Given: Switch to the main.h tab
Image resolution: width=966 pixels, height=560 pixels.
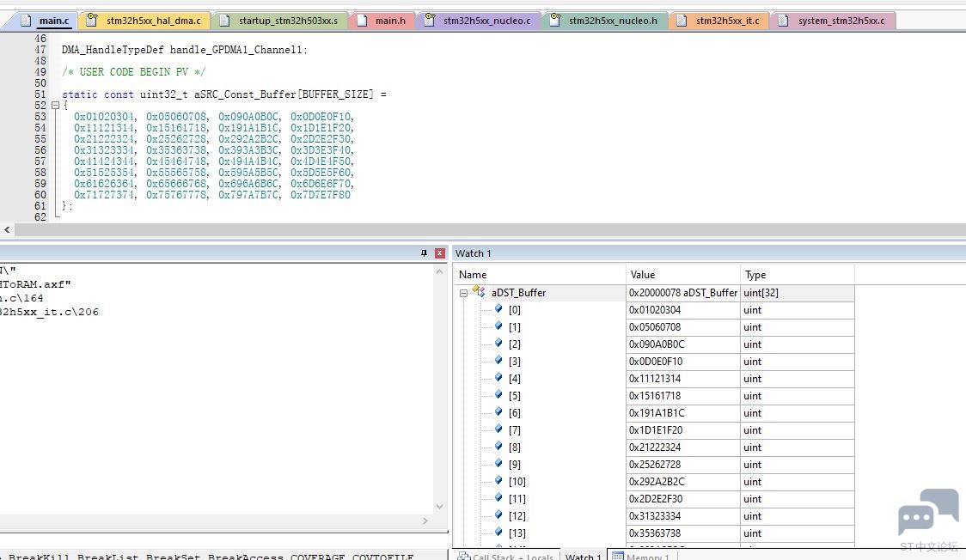Looking at the screenshot, I should 382,21.
